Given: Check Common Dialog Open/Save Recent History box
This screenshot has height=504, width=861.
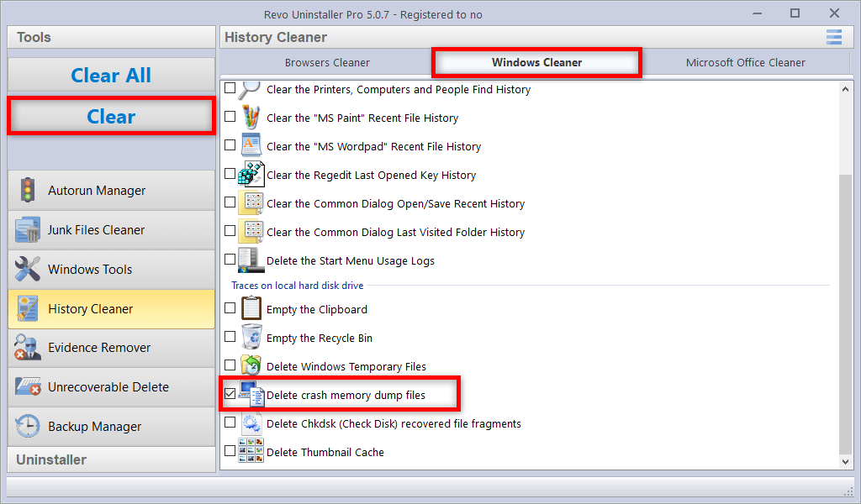Looking at the screenshot, I should tap(230, 202).
